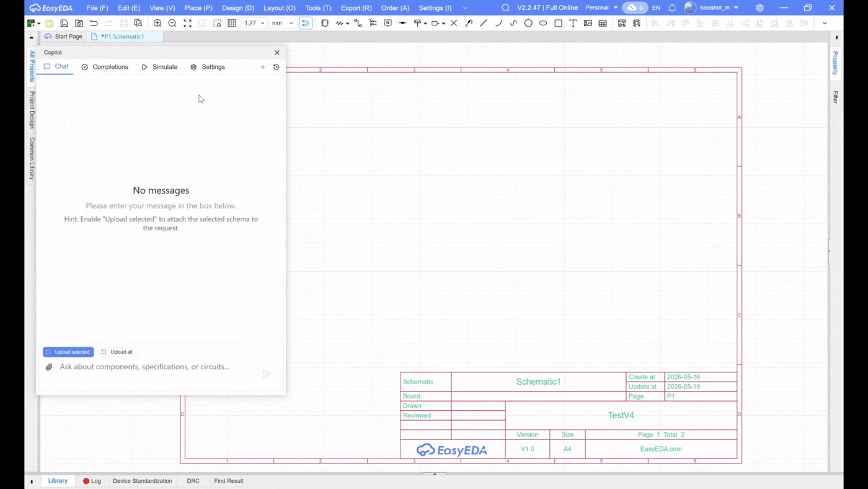Select the straight Line drawing tool
The height and width of the screenshot is (489, 868).
[484, 23]
